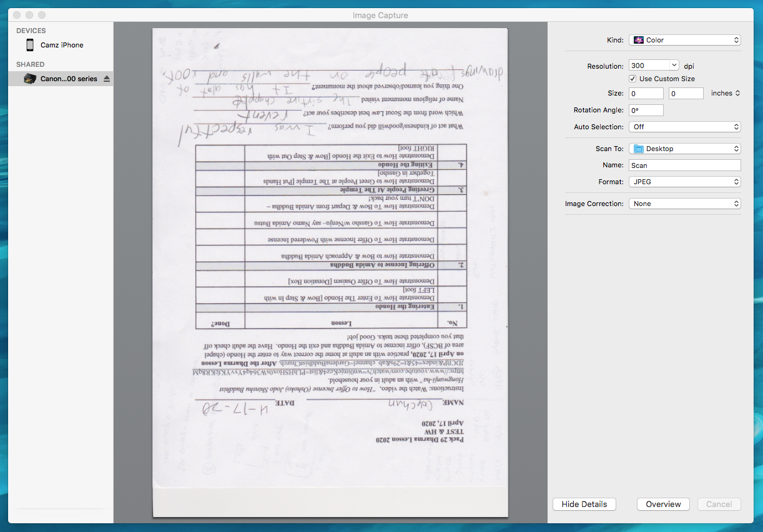
Task: Click the first Size input box
Action: tap(646, 92)
